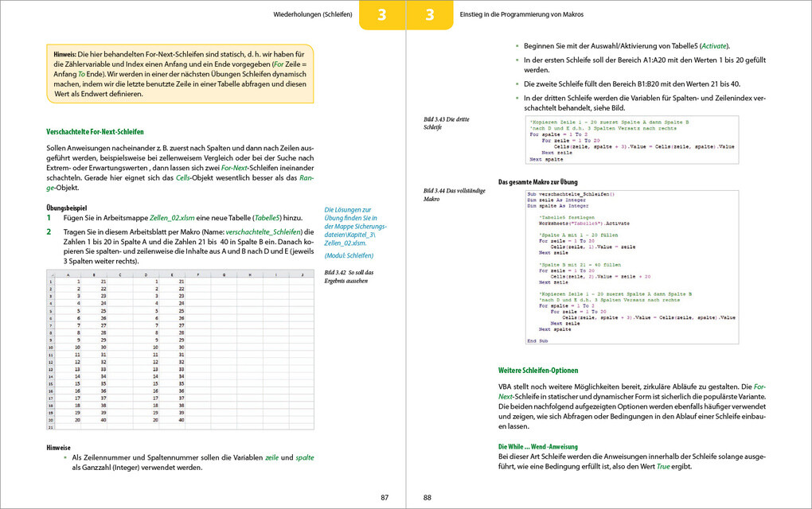Click the green term 'Tabelle5' in step 1

267,218
